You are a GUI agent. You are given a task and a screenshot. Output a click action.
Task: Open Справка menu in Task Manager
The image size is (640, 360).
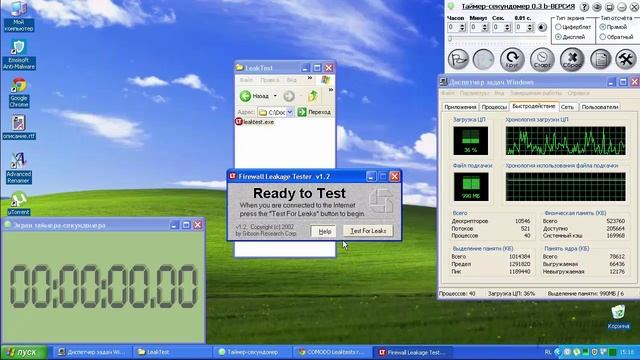(578, 93)
